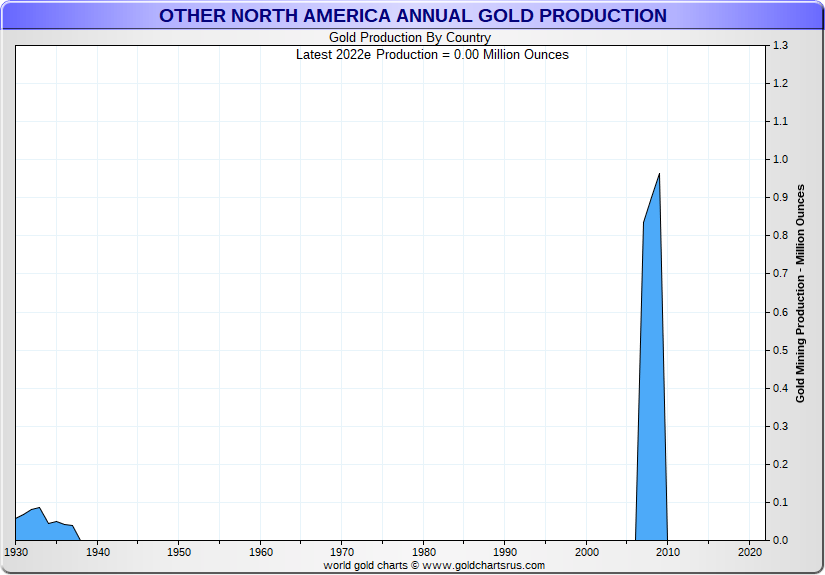Click the 1930 x-axis year label
Screen dimensions: 825x575
16,551
